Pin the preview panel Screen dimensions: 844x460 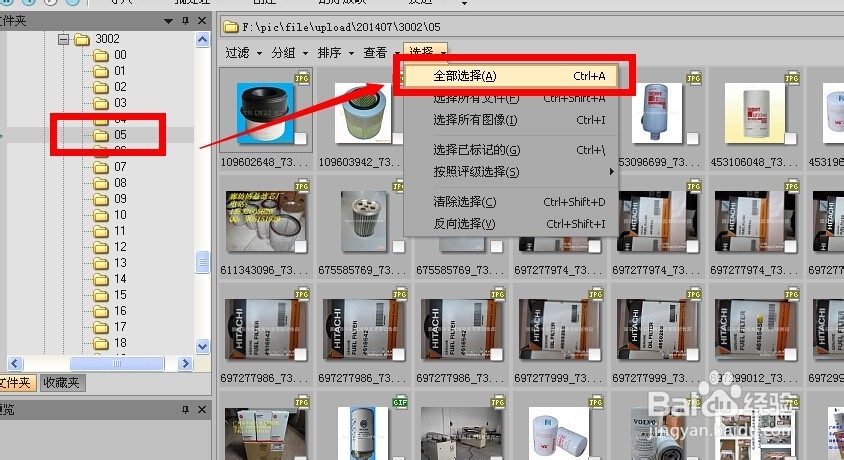185,409
